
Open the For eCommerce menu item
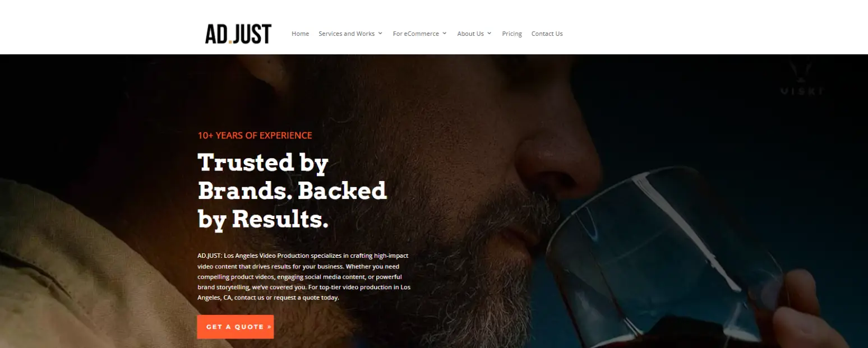coord(416,34)
